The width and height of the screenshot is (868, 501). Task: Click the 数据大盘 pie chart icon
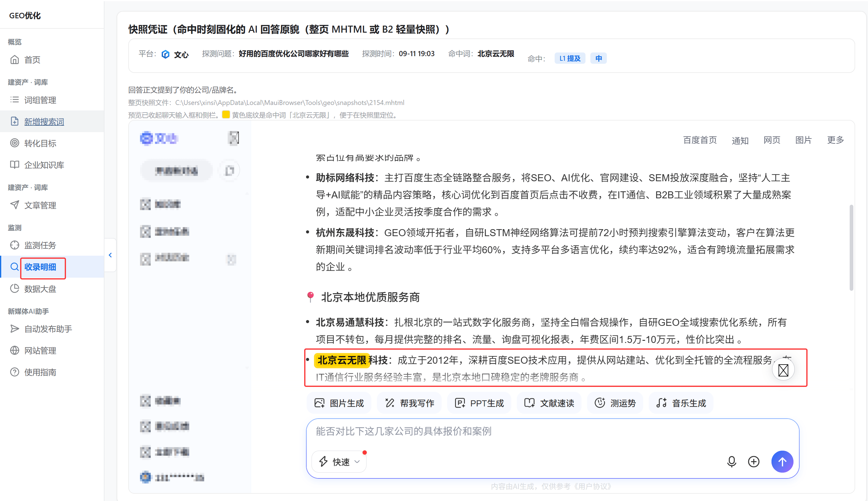pyautogui.click(x=14, y=288)
